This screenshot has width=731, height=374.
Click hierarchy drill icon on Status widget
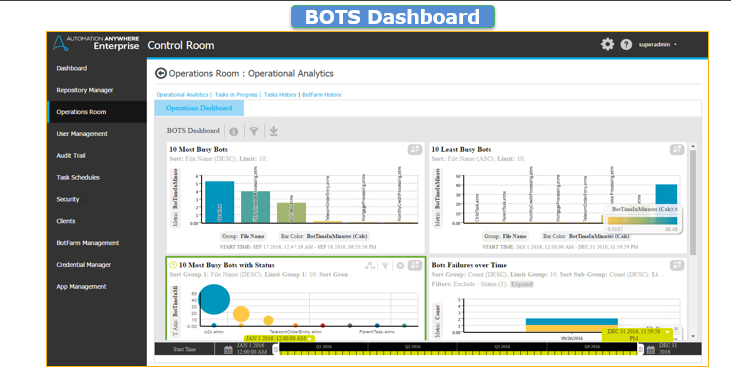(x=370, y=265)
